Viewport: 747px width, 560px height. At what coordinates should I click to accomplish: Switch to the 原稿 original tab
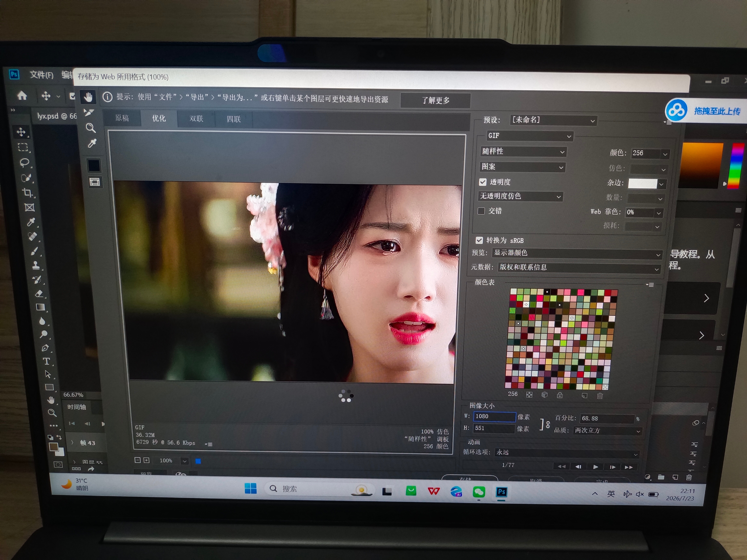(122, 118)
